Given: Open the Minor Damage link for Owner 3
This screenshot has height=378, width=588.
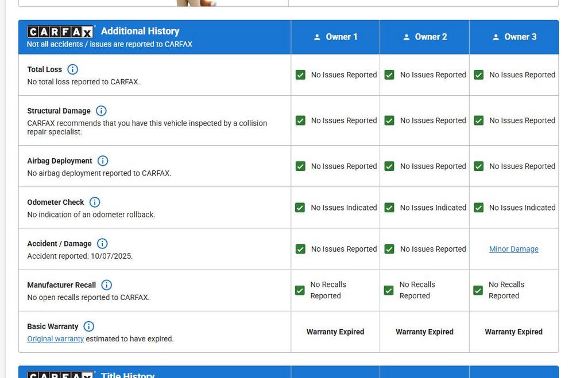Looking at the screenshot, I should (x=514, y=249).
